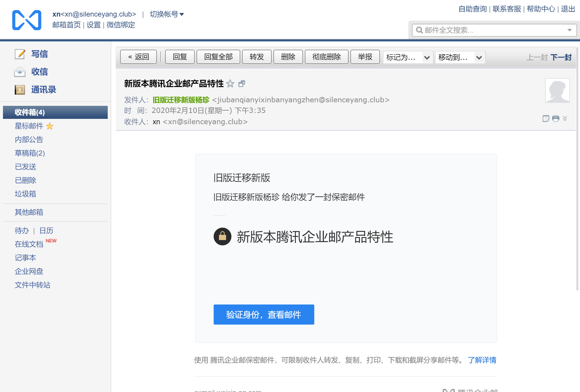Click the receive mail (收信) envelope icon

(x=20, y=72)
